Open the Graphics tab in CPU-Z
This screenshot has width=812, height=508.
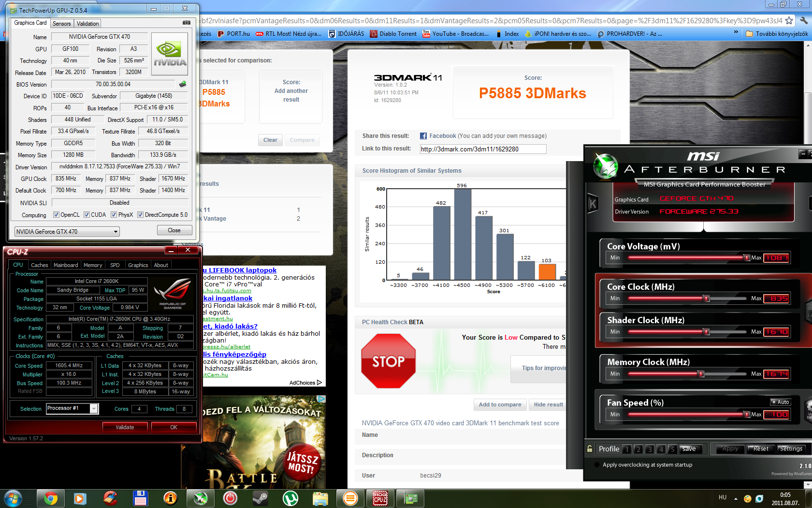point(138,265)
